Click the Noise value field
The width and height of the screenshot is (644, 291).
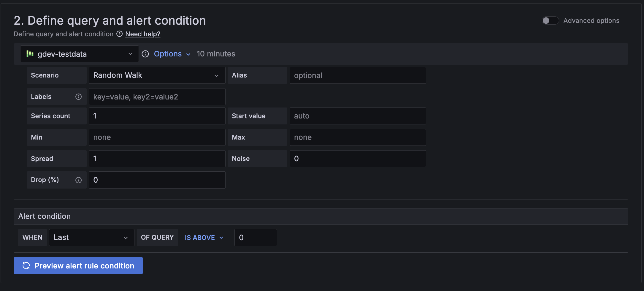tap(357, 159)
